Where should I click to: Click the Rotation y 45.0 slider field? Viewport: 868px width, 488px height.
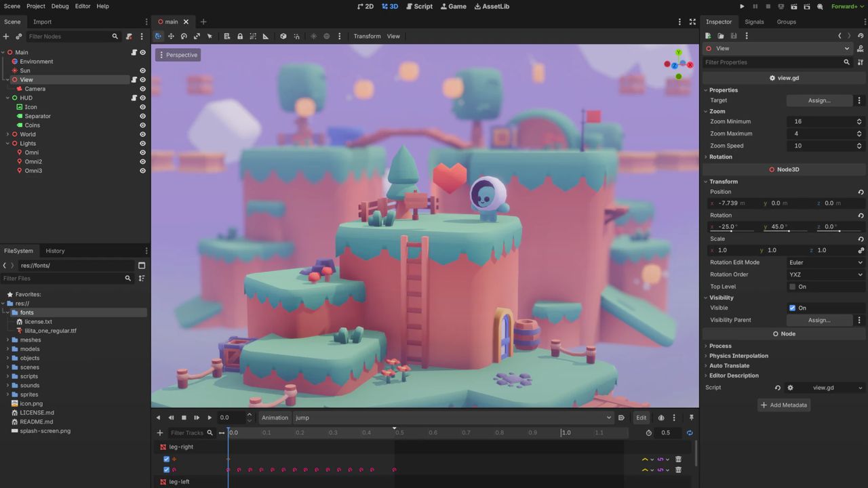pyautogui.click(x=787, y=226)
